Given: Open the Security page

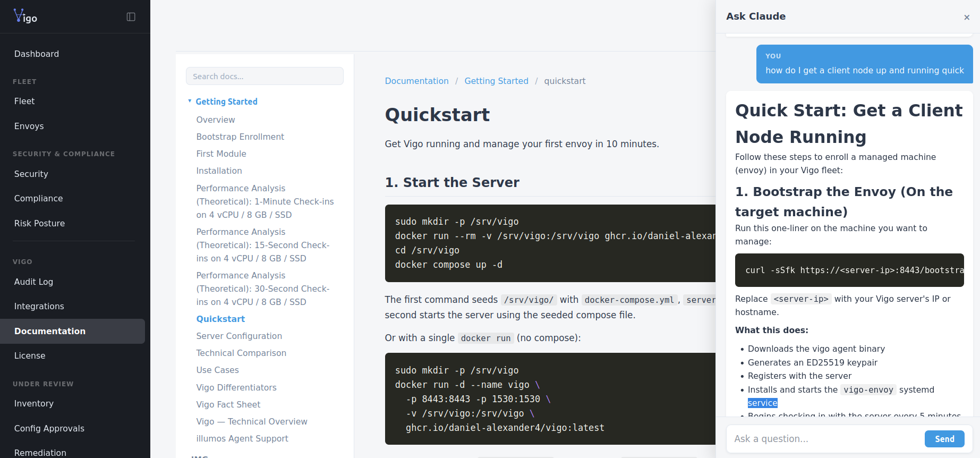Looking at the screenshot, I should click(x=31, y=174).
